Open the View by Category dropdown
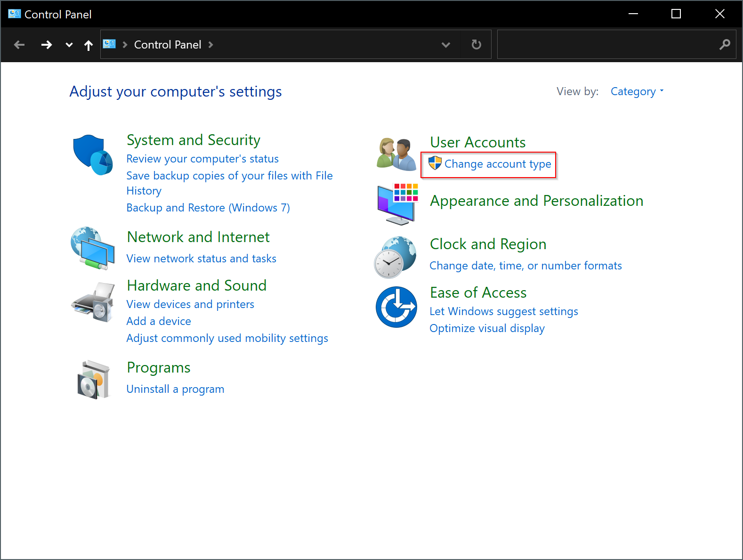Image resolution: width=743 pixels, height=560 pixels. click(637, 91)
